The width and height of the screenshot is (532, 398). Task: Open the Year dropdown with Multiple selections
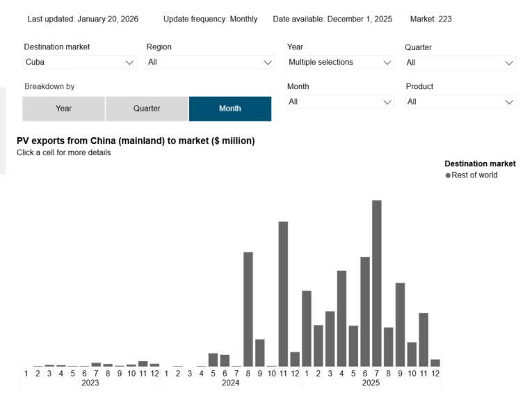click(x=340, y=63)
